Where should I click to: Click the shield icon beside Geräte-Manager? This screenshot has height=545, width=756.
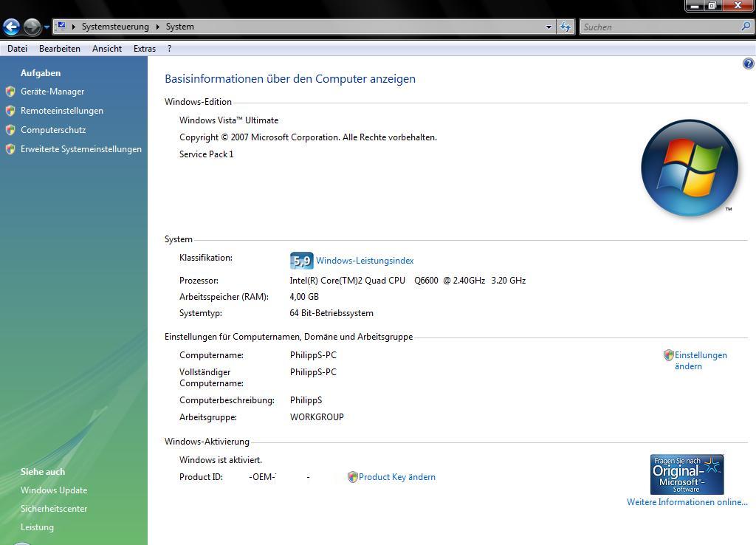pyautogui.click(x=10, y=92)
